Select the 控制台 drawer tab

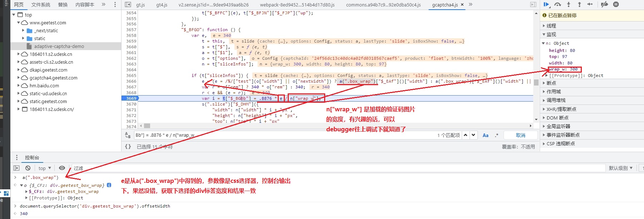point(32,157)
